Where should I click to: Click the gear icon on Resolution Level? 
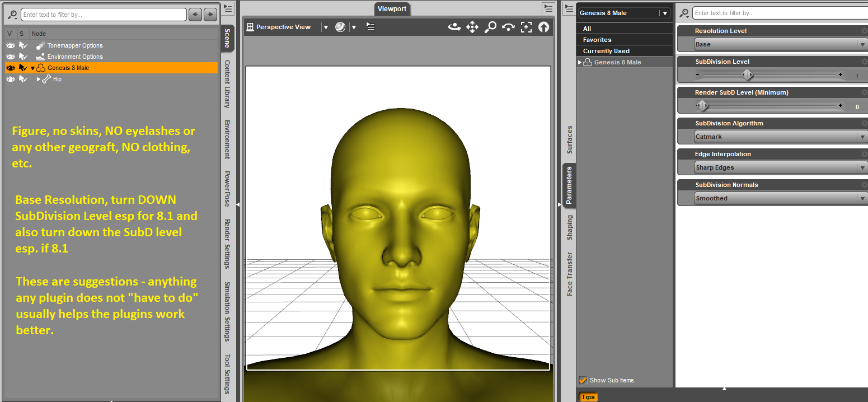click(864, 31)
